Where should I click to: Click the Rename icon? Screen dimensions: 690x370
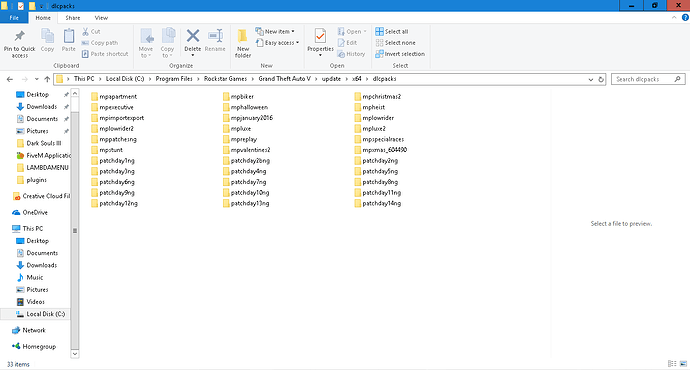(x=215, y=35)
